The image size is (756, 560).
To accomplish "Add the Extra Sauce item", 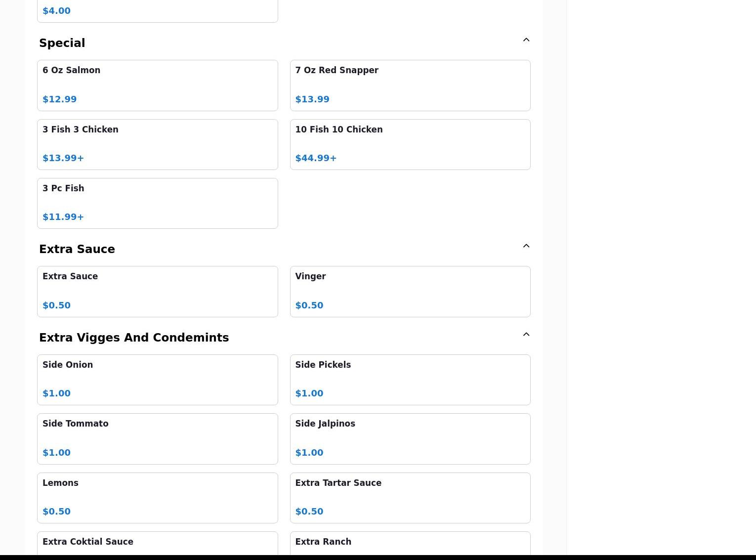I will (157, 292).
